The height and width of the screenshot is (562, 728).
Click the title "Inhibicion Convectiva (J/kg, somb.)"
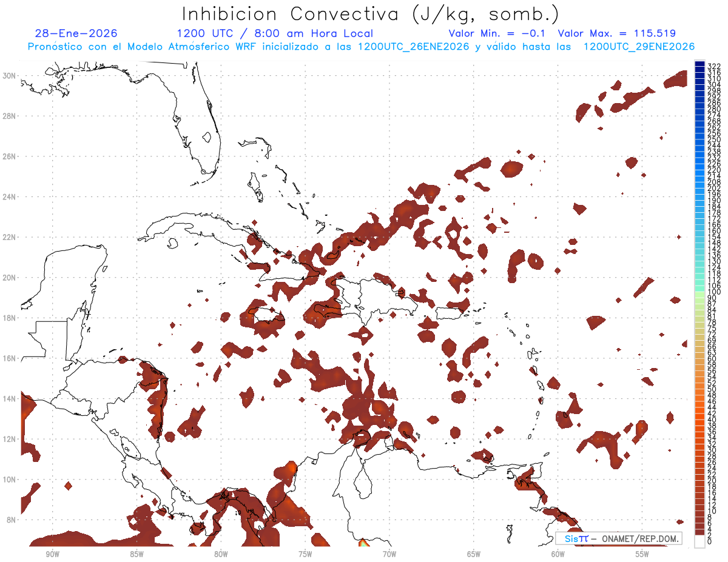tap(371, 14)
